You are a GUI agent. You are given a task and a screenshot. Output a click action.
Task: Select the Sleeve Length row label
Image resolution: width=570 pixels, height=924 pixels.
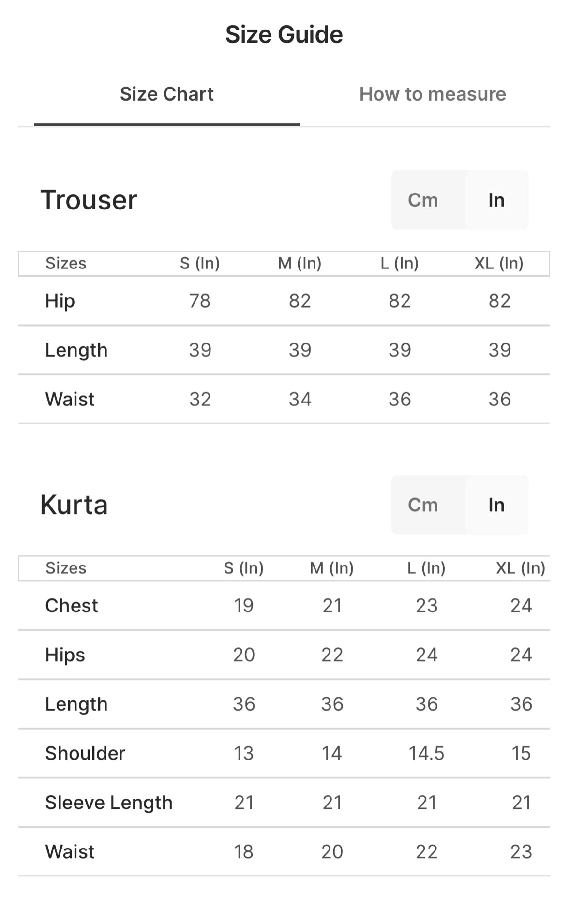coord(109,803)
